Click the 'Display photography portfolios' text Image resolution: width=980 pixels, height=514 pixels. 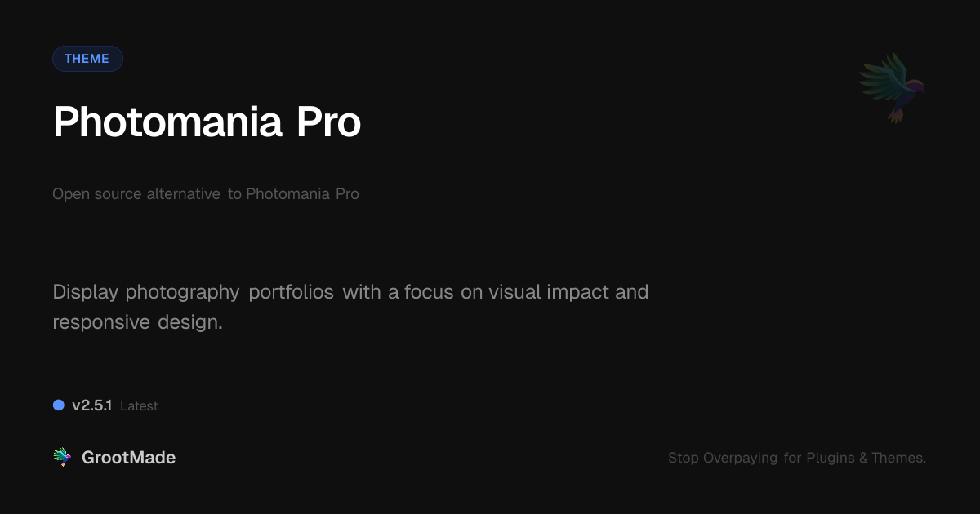(x=193, y=292)
